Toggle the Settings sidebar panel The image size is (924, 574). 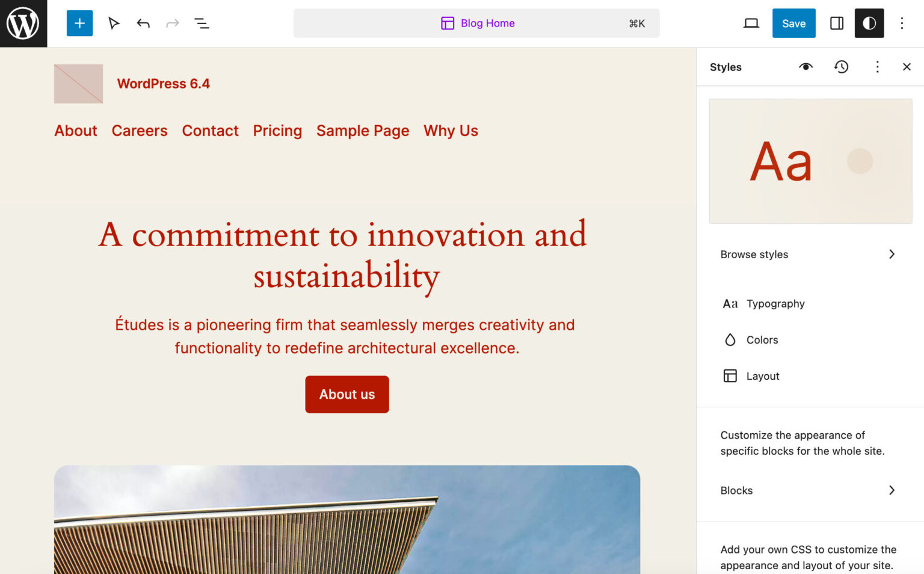tap(836, 23)
